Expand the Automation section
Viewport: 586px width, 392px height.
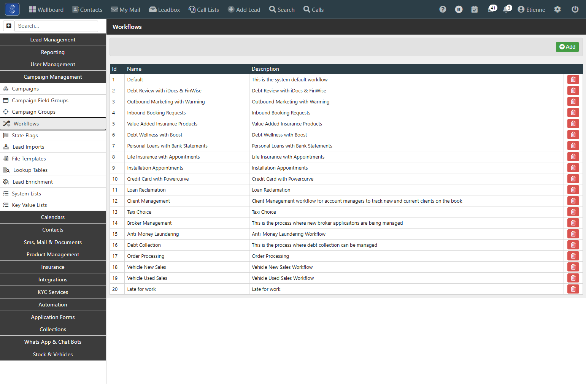point(53,305)
